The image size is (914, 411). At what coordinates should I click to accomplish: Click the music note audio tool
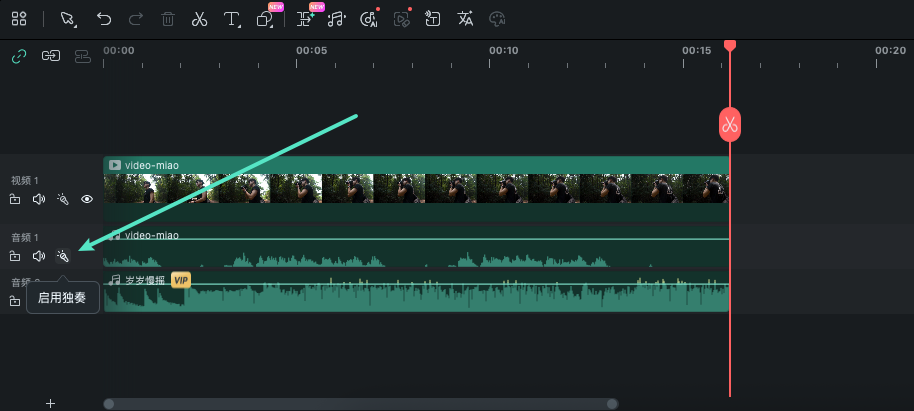(337, 19)
